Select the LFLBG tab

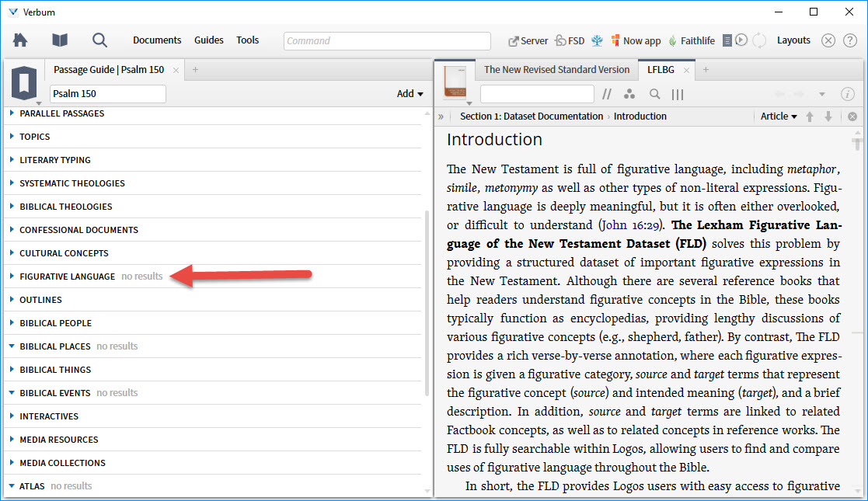(x=661, y=70)
